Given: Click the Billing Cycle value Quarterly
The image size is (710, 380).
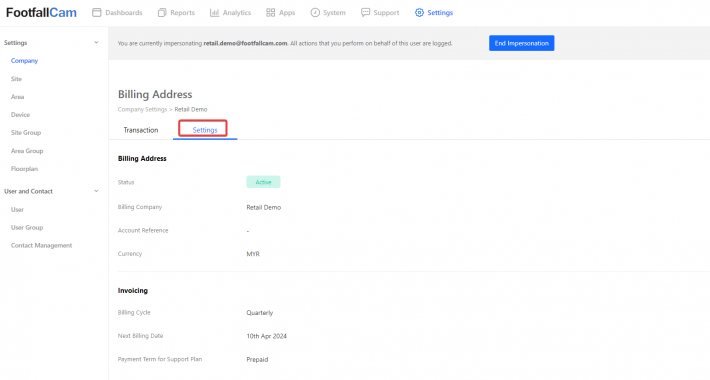Looking at the screenshot, I should click(x=259, y=313).
